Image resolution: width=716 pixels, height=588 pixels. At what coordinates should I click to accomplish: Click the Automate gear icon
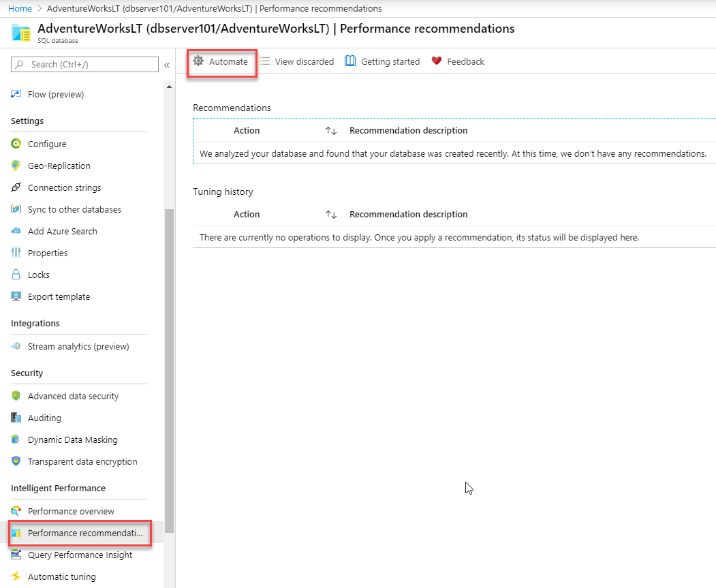(198, 61)
